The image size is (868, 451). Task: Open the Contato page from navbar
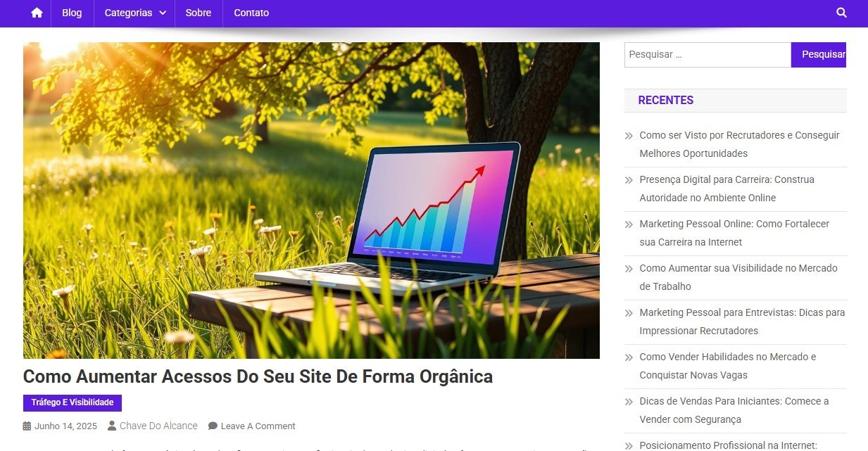251,13
